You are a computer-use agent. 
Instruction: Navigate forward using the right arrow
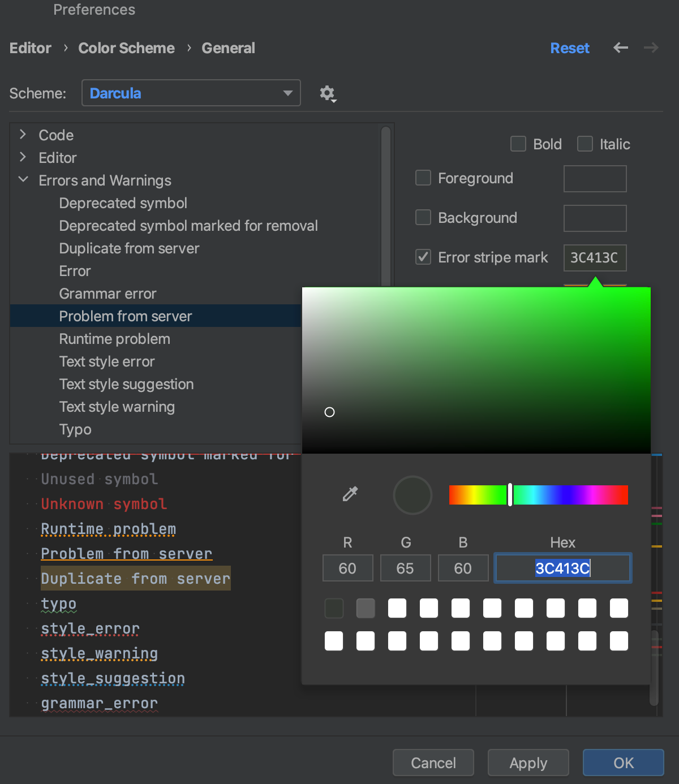click(x=651, y=48)
